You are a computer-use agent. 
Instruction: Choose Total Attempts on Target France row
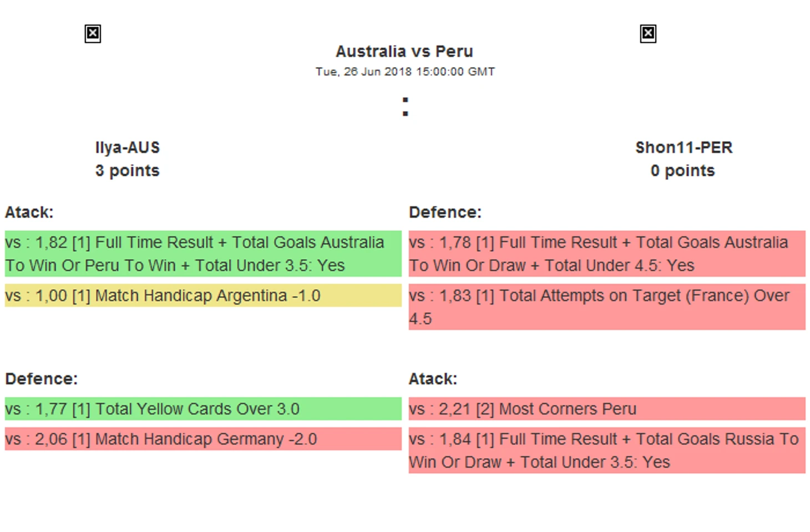(x=607, y=307)
